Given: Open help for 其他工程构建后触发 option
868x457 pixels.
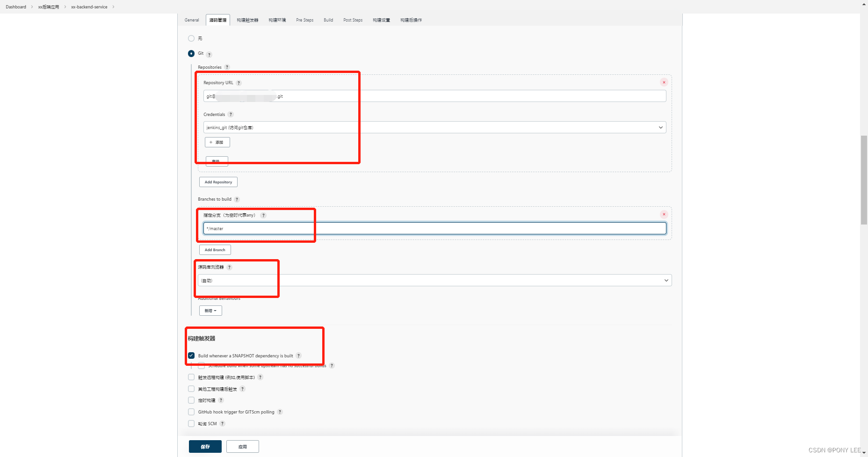Looking at the screenshot, I should coord(242,389).
